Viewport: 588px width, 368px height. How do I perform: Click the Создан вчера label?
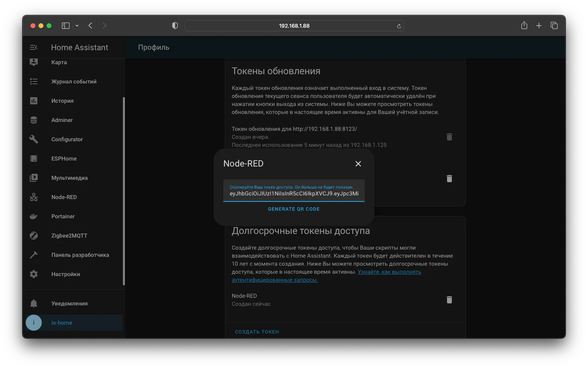click(x=250, y=137)
